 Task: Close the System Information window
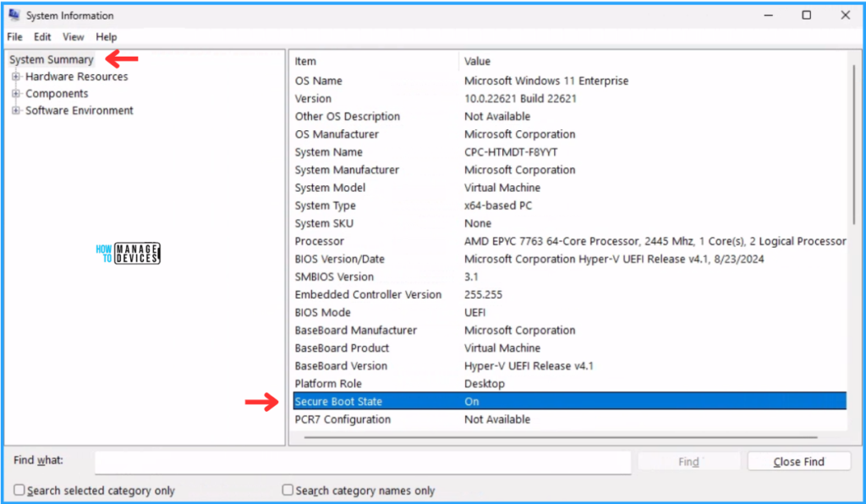click(x=845, y=15)
